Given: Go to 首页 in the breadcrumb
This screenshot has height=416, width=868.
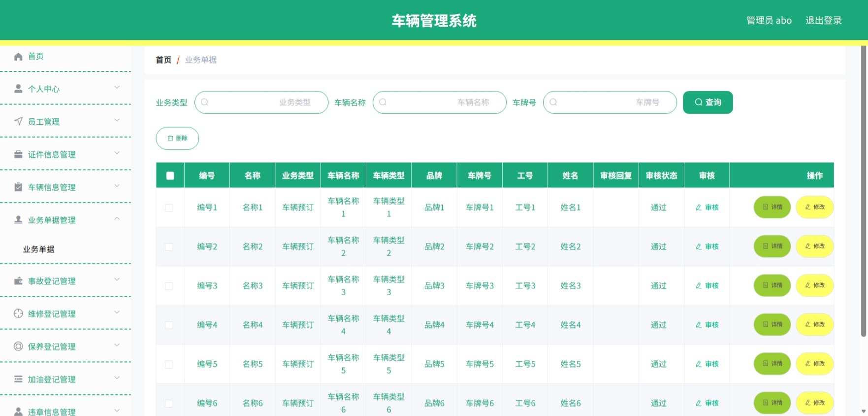Looking at the screenshot, I should [x=163, y=60].
